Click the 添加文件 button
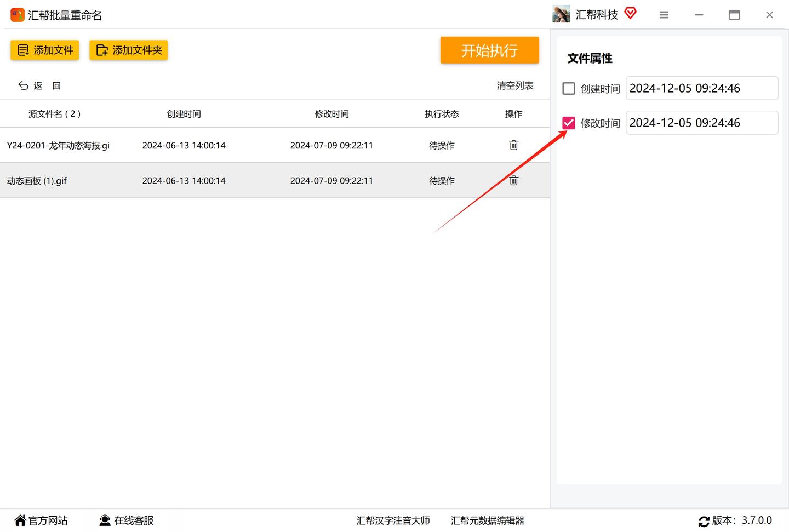The width and height of the screenshot is (789, 532). pyautogui.click(x=45, y=50)
